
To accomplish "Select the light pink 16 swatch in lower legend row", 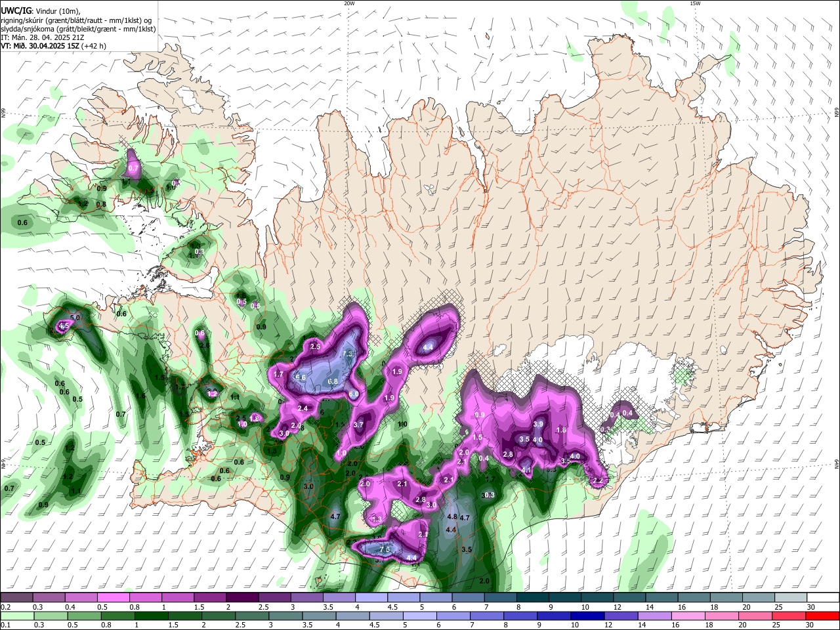I will pyautogui.click(x=688, y=616).
